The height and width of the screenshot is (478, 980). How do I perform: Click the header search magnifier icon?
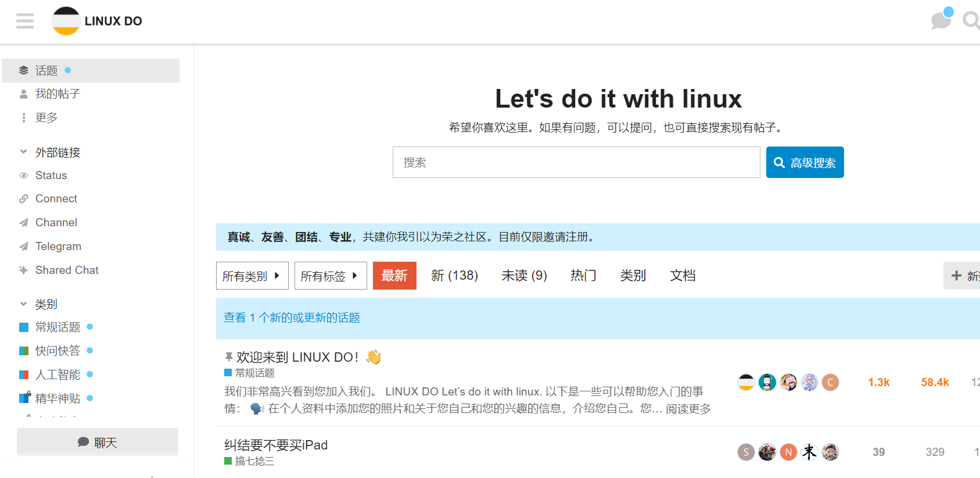coord(971,20)
